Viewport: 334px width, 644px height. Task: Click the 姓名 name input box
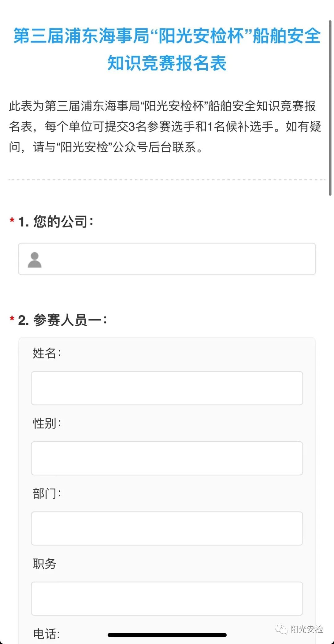(x=167, y=388)
